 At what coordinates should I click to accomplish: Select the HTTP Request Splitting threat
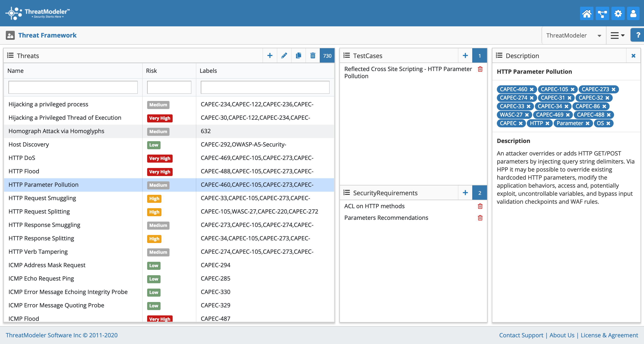click(169, 212)
